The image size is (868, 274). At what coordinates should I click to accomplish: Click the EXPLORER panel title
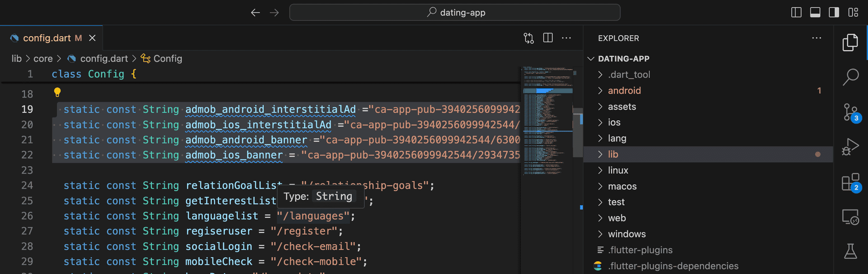coord(618,38)
